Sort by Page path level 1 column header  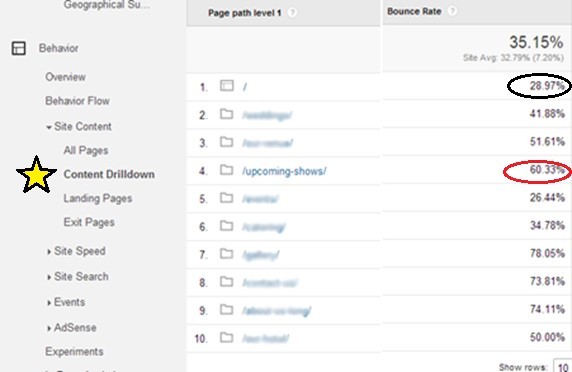(244, 13)
